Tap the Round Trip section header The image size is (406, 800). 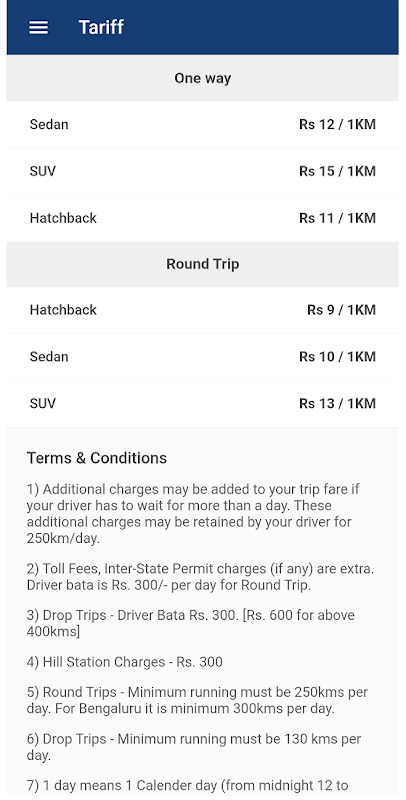tap(202, 264)
